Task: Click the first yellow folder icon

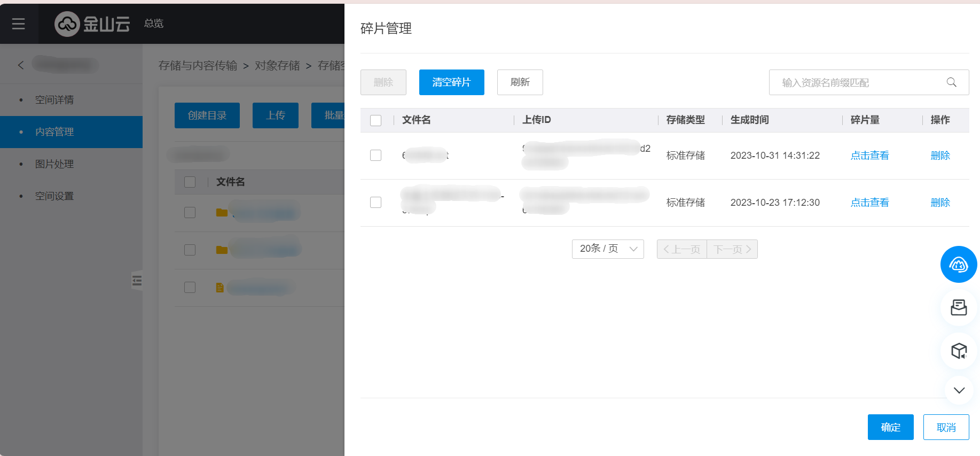Action: tap(222, 213)
